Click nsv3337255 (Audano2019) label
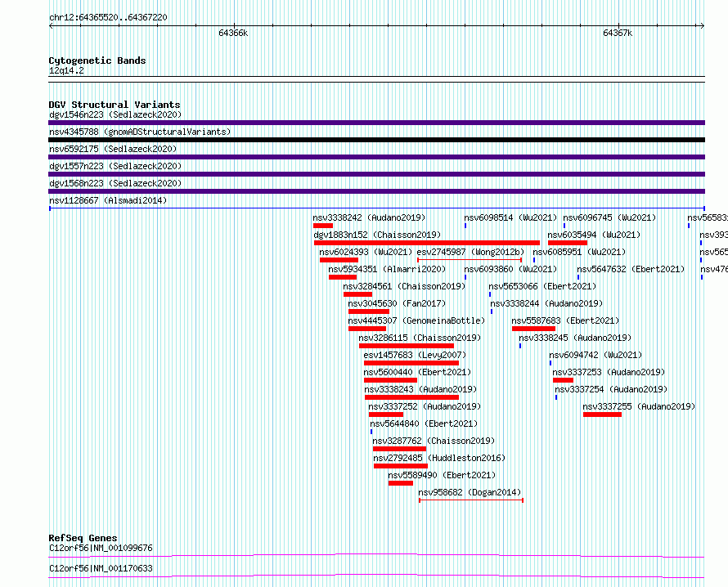The height and width of the screenshot is (587, 728). [639, 406]
